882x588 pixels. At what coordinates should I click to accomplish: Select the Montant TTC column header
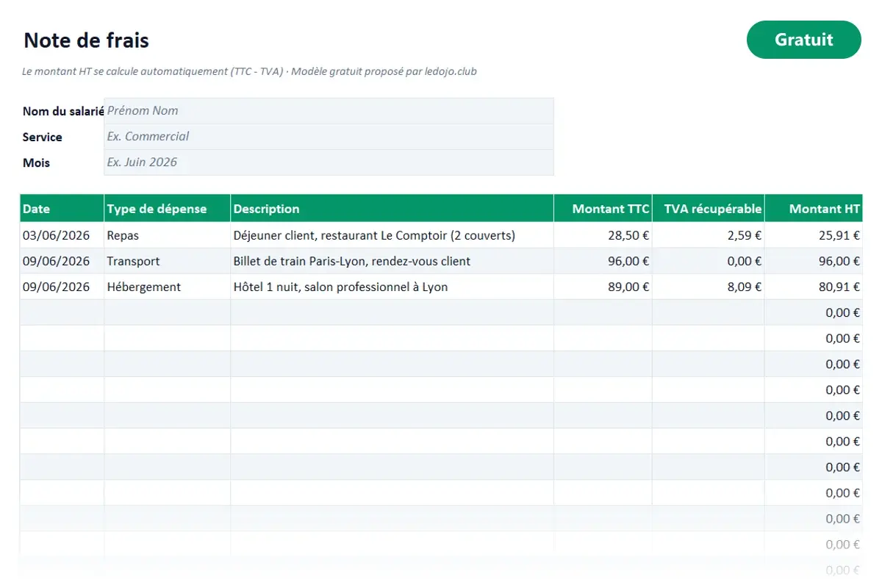pyautogui.click(x=603, y=209)
